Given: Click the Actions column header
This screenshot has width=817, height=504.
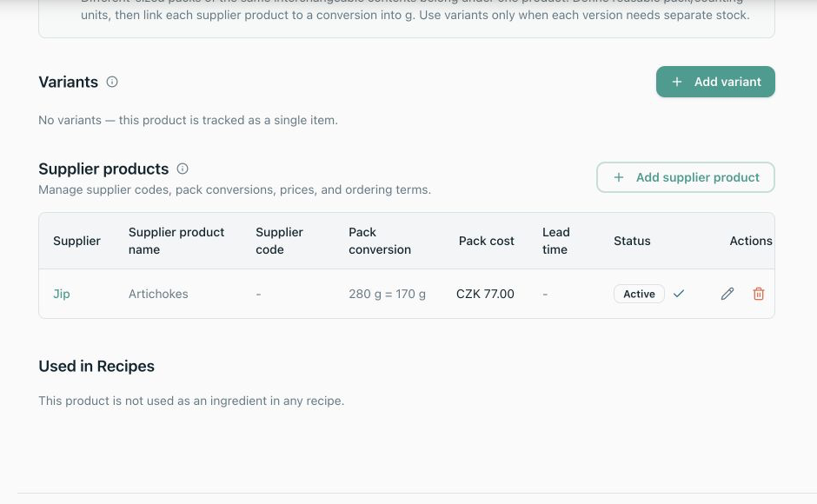Looking at the screenshot, I should pyautogui.click(x=751, y=241).
